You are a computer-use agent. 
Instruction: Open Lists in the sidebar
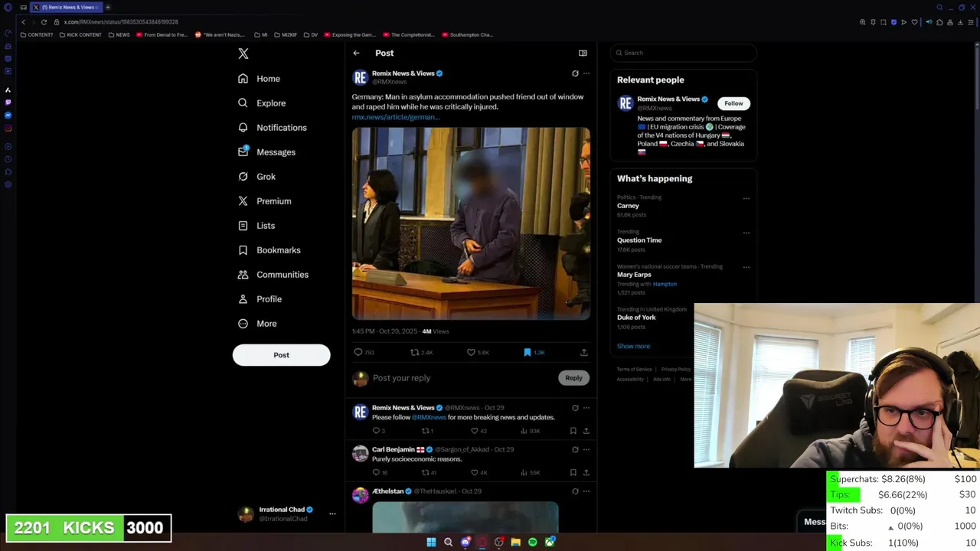[256, 226]
